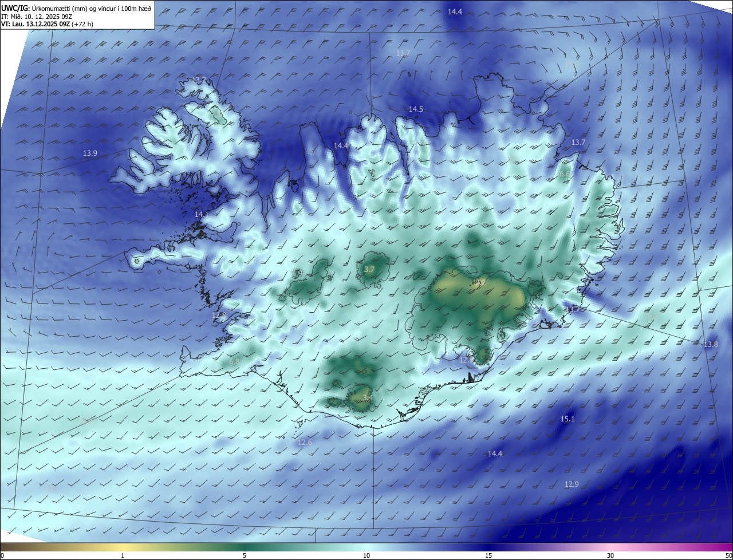Click the map value '6.6'
This screenshot has height=560, width=733.
click(x=565, y=173)
